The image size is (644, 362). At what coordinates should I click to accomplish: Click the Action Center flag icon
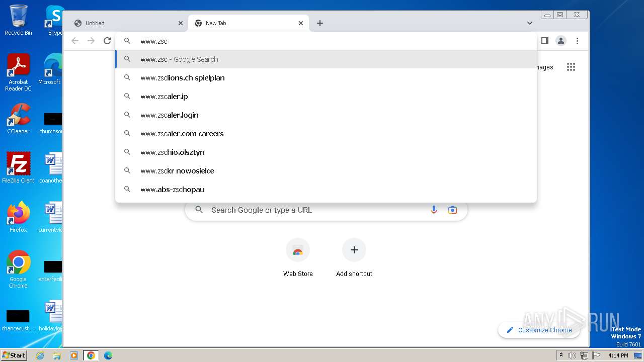point(596,355)
